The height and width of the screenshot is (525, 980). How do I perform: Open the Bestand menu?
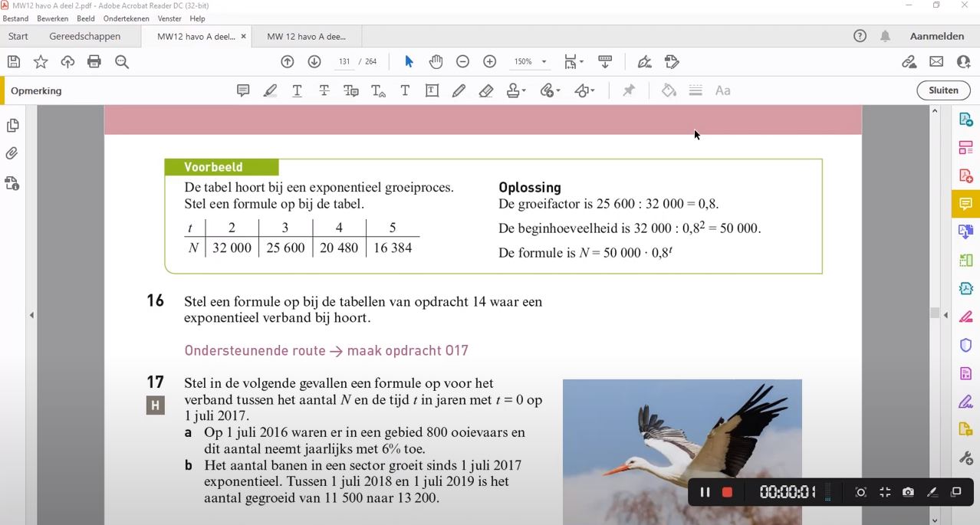click(x=15, y=18)
